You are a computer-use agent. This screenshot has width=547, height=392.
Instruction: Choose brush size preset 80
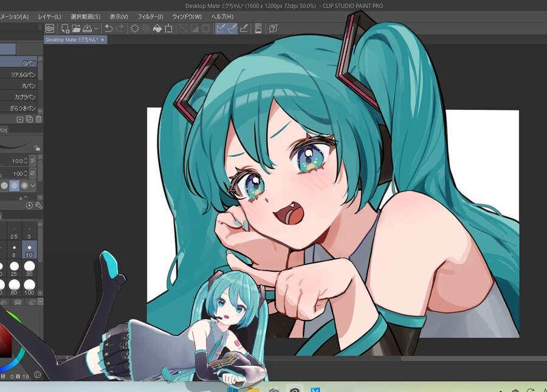point(15,287)
